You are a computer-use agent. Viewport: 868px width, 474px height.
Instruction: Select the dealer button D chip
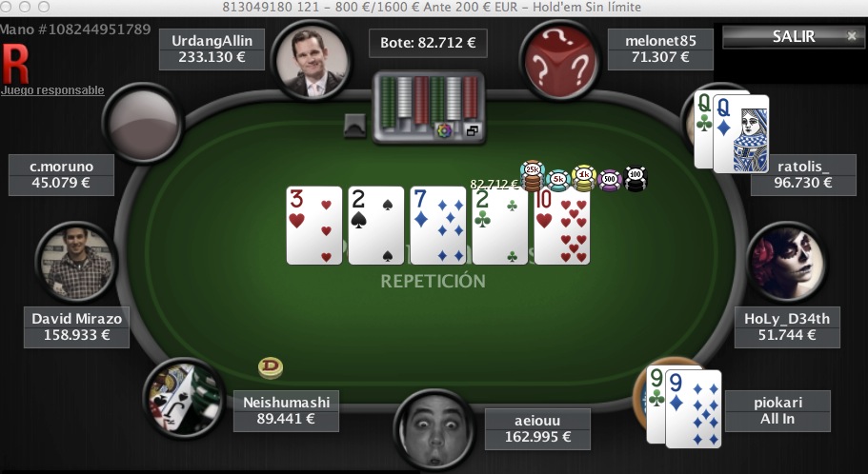click(271, 367)
